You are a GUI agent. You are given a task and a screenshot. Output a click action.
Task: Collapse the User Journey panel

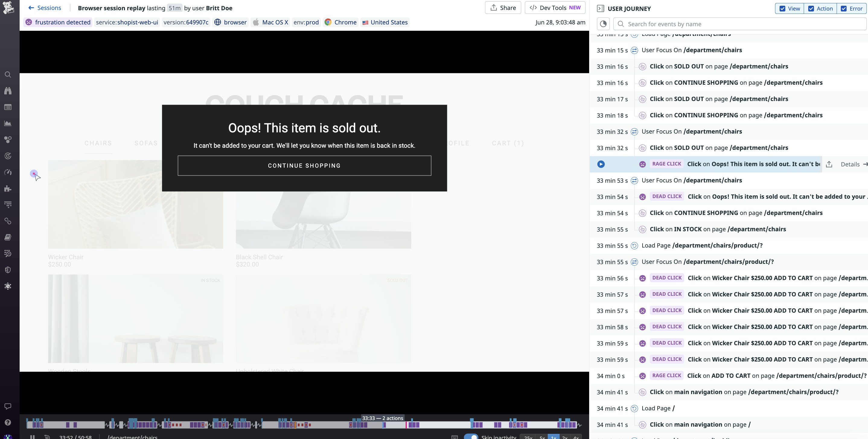point(600,9)
